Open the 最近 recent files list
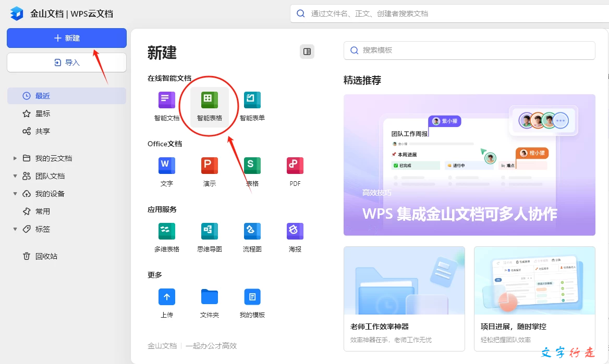This screenshot has width=609, height=364. pos(66,96)
